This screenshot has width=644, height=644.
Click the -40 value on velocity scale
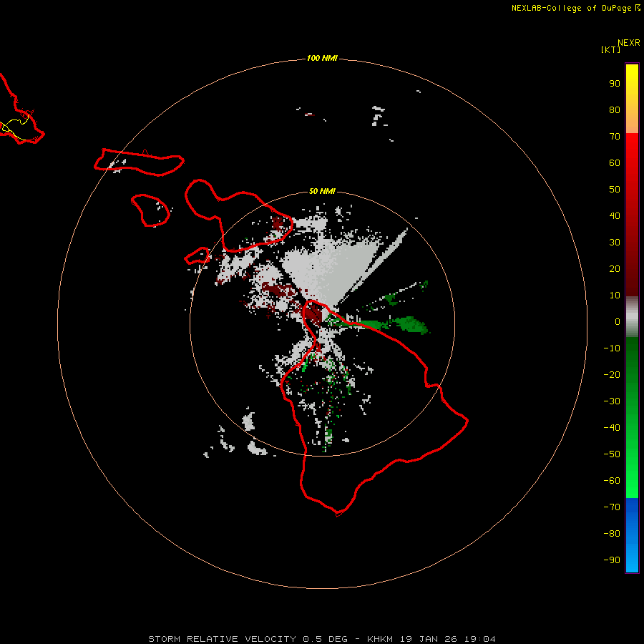click(612, 428)
